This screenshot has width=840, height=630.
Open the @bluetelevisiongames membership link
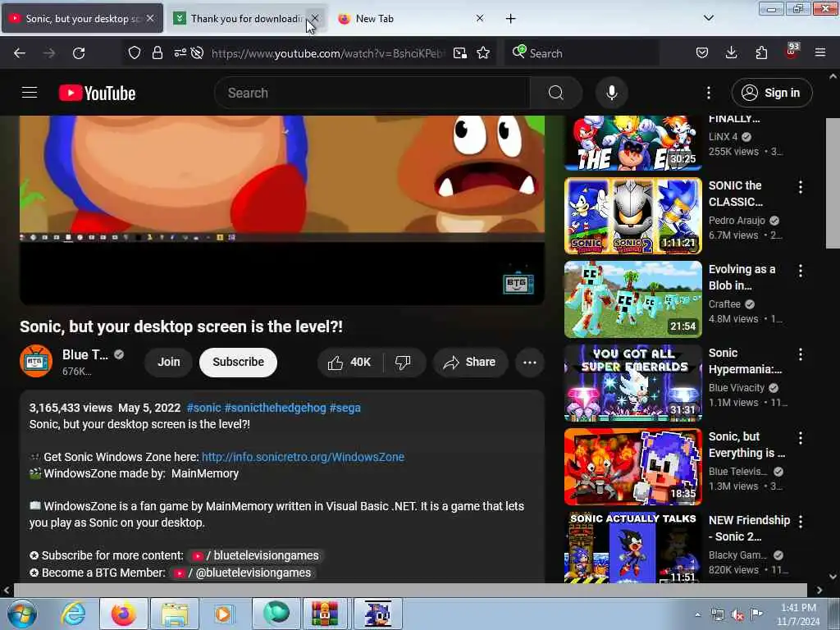243,573
